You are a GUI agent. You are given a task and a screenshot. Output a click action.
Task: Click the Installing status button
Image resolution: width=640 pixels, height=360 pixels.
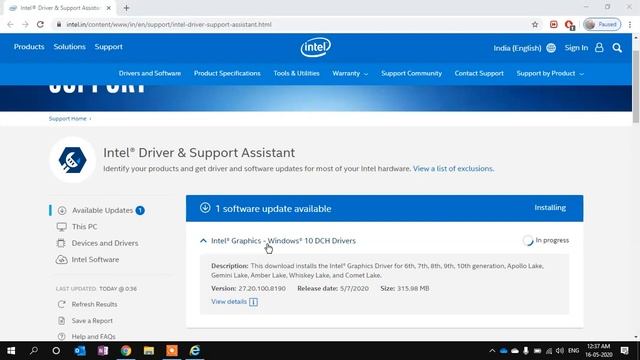click(550, 208)
